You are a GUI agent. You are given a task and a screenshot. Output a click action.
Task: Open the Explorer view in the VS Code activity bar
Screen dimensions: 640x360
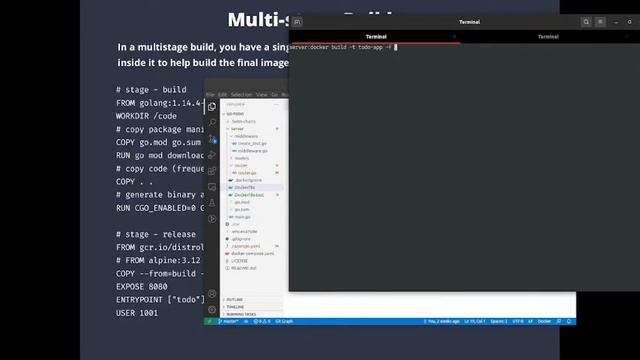[x=212, y=107]
